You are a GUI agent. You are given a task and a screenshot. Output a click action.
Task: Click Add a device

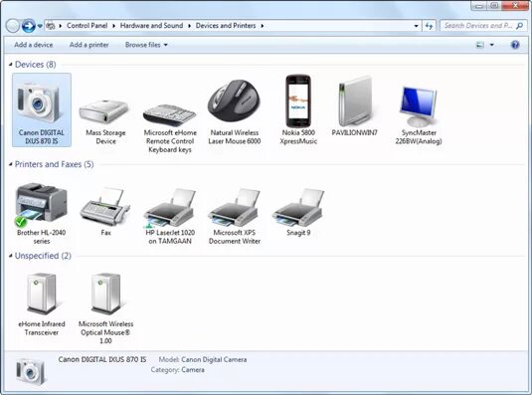coord(33,45)
